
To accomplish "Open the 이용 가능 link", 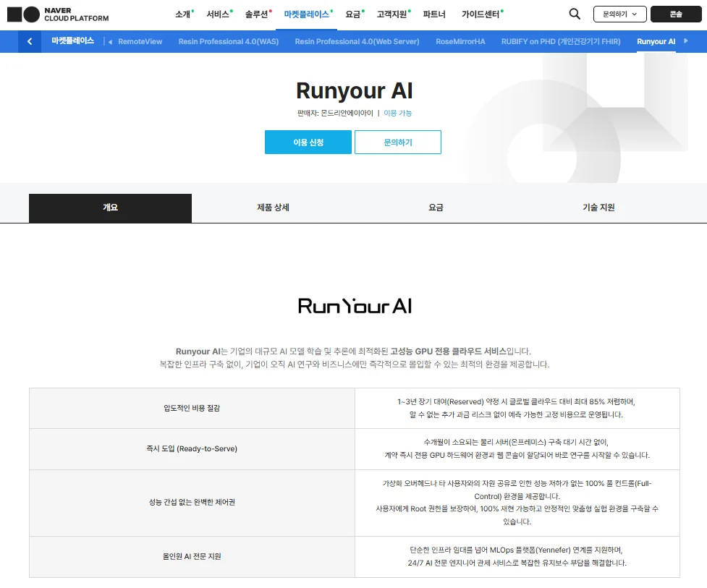I will [x=398, y=113].
